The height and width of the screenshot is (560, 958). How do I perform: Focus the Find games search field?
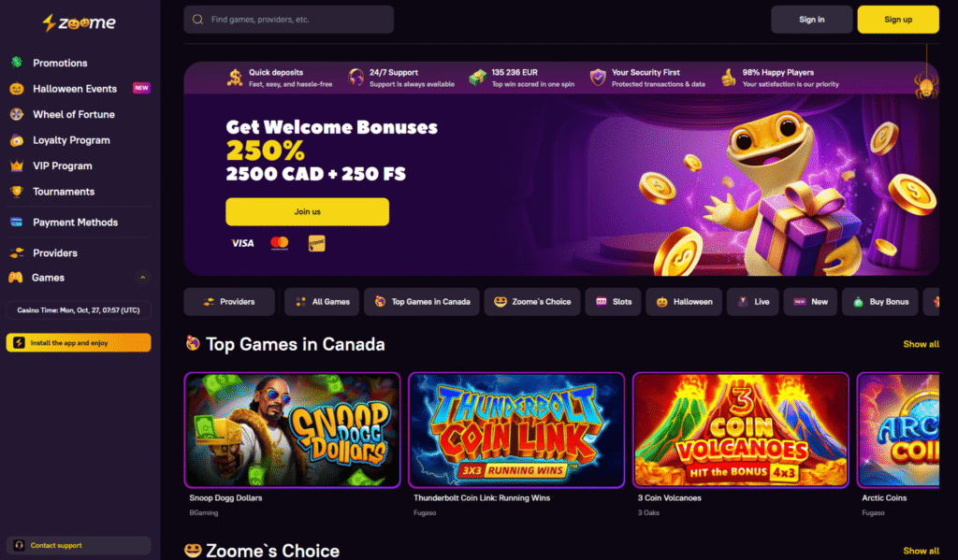click(288, 20)
